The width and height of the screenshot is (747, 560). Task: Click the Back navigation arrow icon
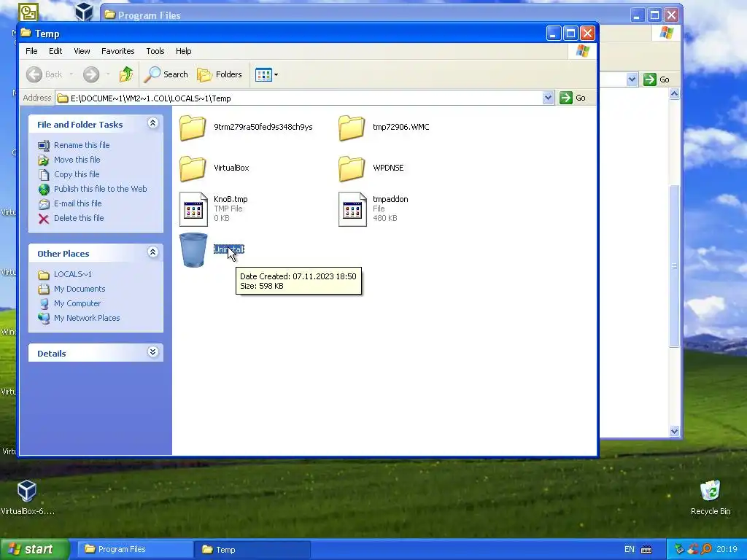[x=34, y=74]
